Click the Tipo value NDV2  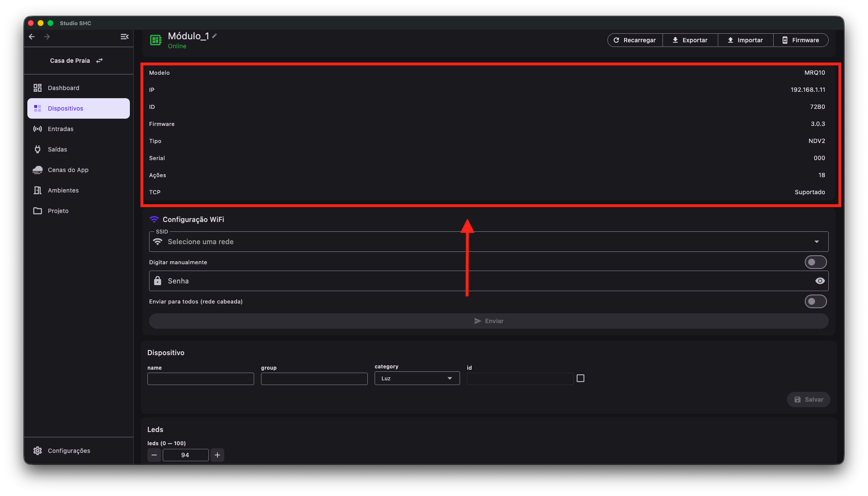pyautogui.click(x=817, y=141)
